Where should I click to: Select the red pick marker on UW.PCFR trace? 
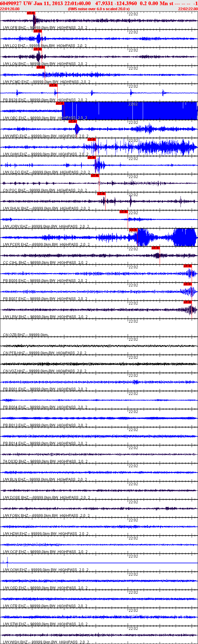(x=133, y=230)
